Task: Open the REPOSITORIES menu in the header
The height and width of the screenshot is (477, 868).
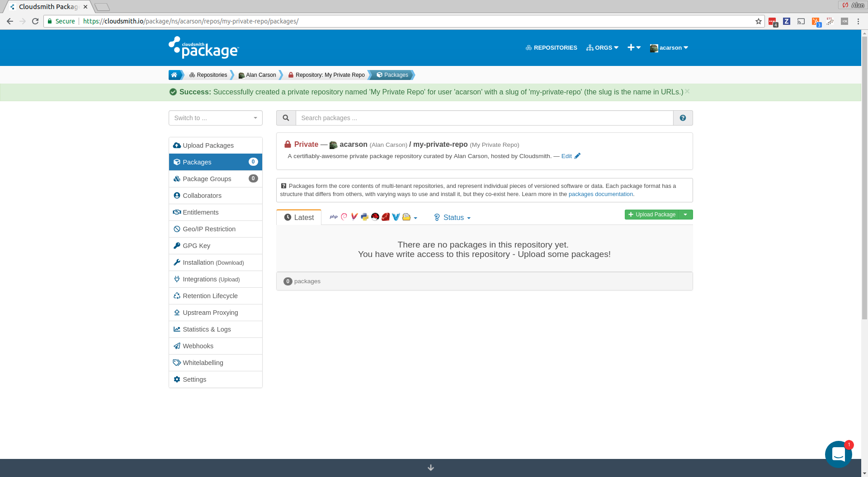Action: tap(551, 47)
